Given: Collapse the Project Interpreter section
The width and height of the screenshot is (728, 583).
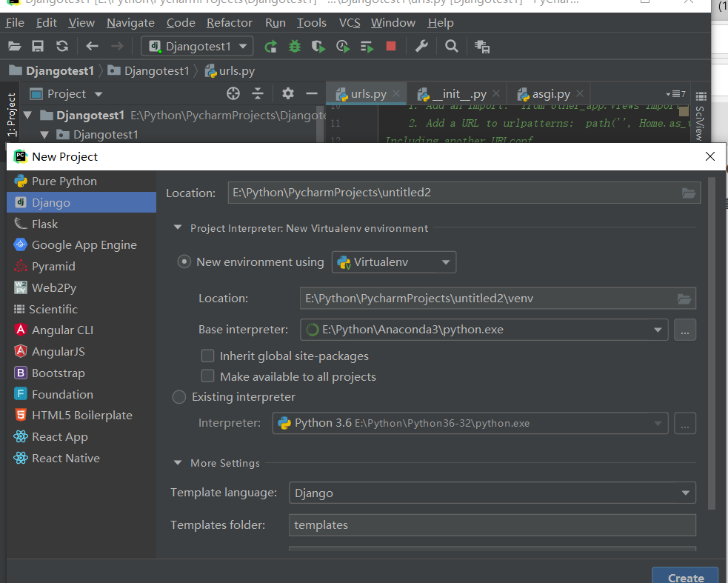Looking at the screenshot, I should [x=177, y=227].
